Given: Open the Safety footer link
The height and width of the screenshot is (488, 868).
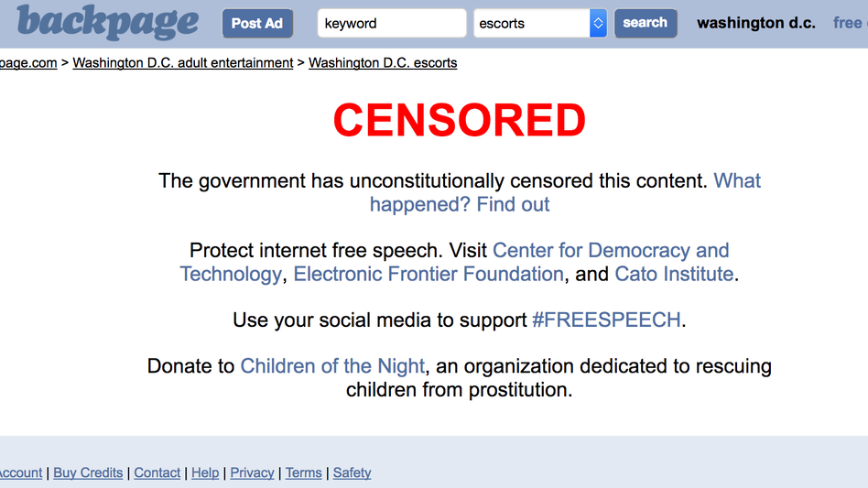Looking at the screenshot, I should [x=353, y=472].
